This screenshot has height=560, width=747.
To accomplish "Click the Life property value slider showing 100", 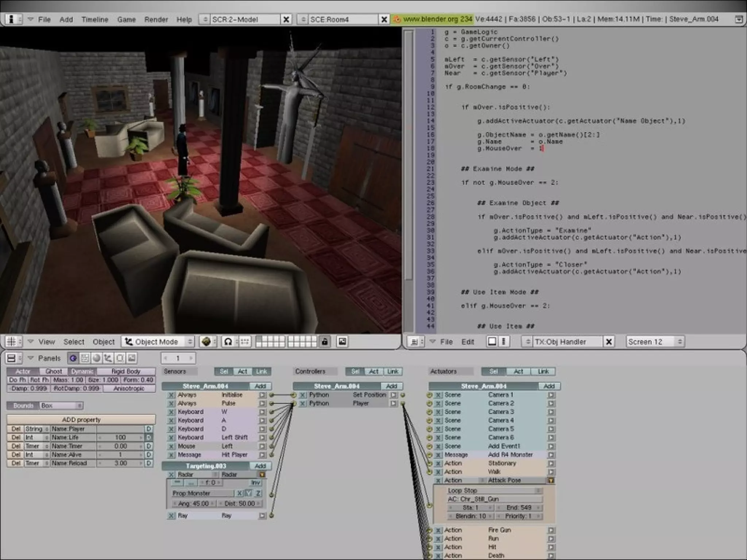I will pos(120,437).
